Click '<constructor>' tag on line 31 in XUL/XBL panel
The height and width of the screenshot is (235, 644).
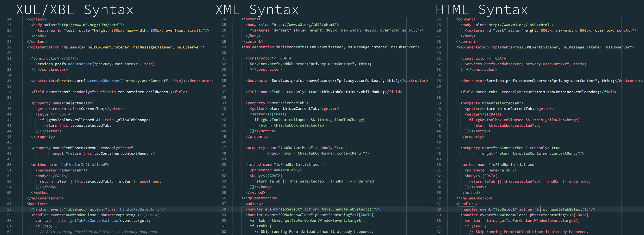[x=45, y=58]
